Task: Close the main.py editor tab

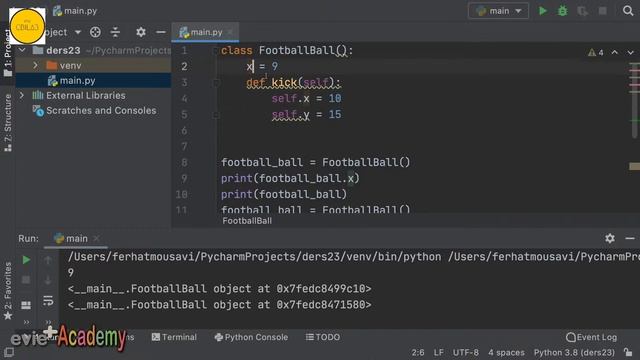Action: [230, 32]
